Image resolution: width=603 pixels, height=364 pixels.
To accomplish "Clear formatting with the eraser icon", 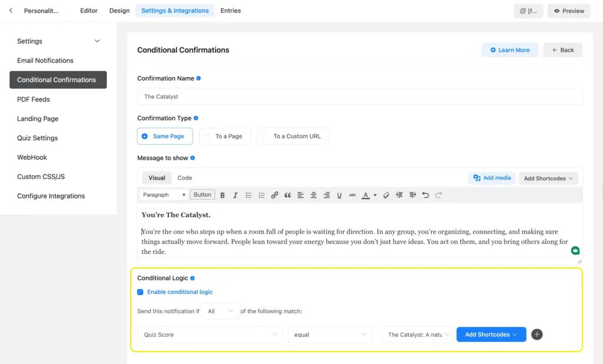I will (386, 195).
